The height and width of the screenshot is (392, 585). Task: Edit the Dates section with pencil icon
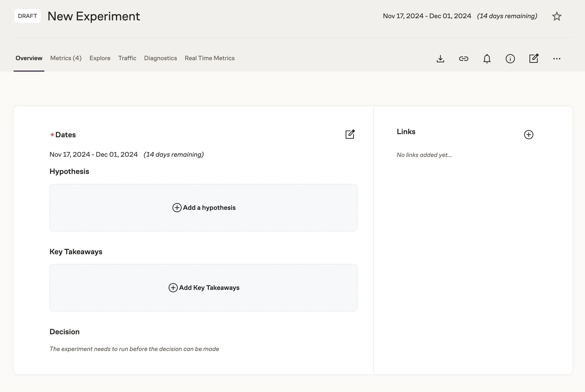tap(350, 134)
